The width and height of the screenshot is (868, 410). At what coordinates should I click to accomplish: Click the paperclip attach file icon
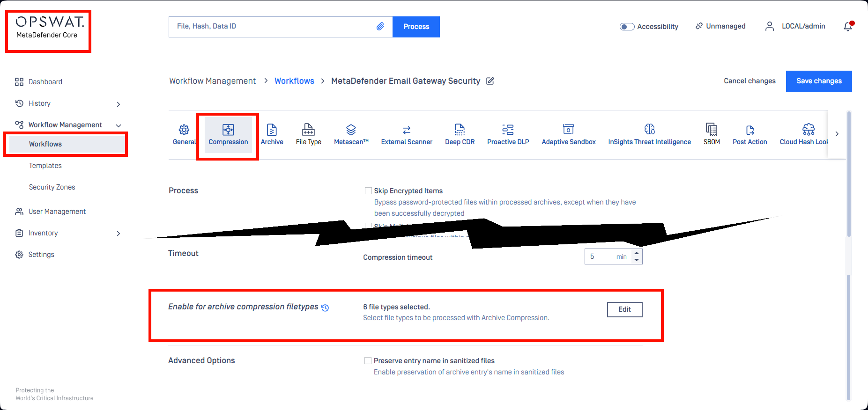click(380, 27)
